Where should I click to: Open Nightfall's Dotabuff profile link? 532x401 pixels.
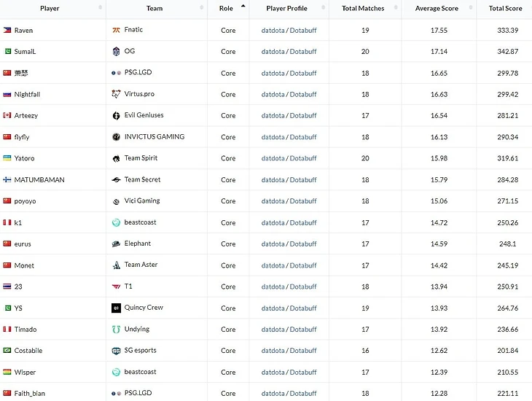click(x=303, y=95)
